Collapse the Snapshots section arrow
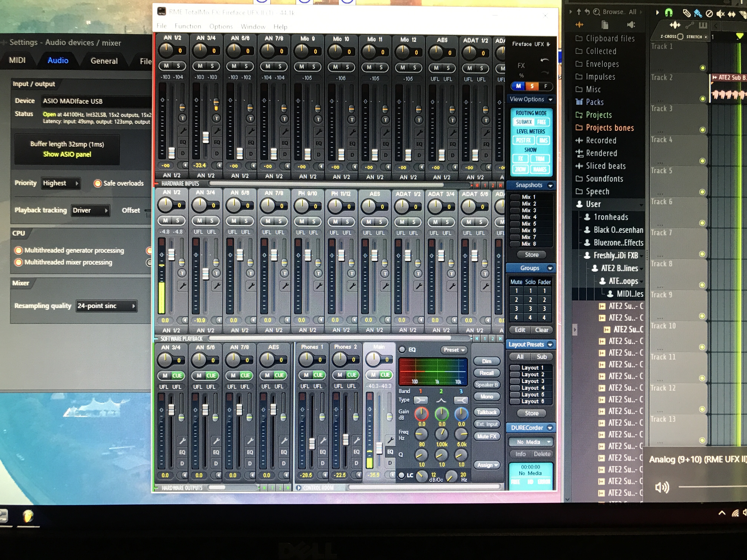The width and height of the screenshot is (747, 560). point(550,185)
